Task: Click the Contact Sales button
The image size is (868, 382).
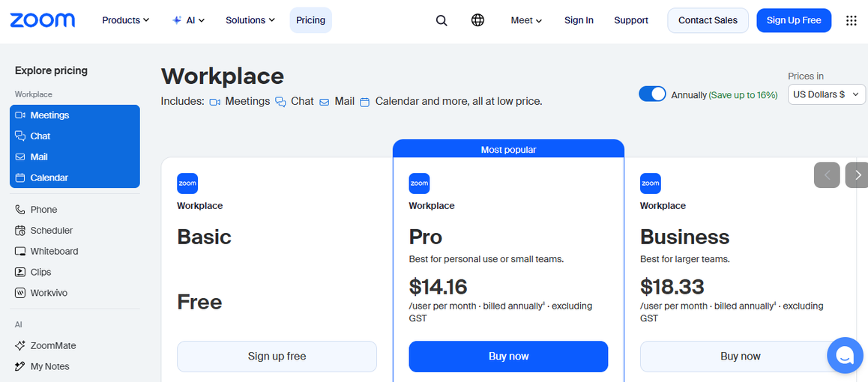Action: [708, 20]
